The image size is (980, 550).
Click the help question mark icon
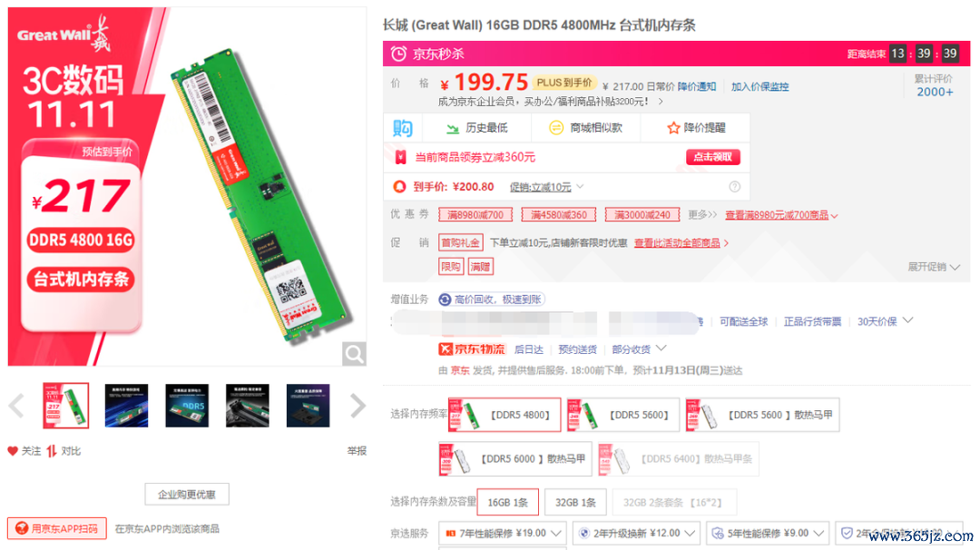pyautogui.click(x=734, y=186)
